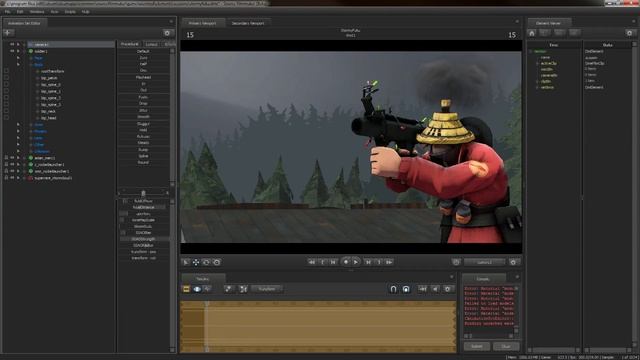
Task: Step forward one frame
Action: pyautogui.click(x=368, y=262)
